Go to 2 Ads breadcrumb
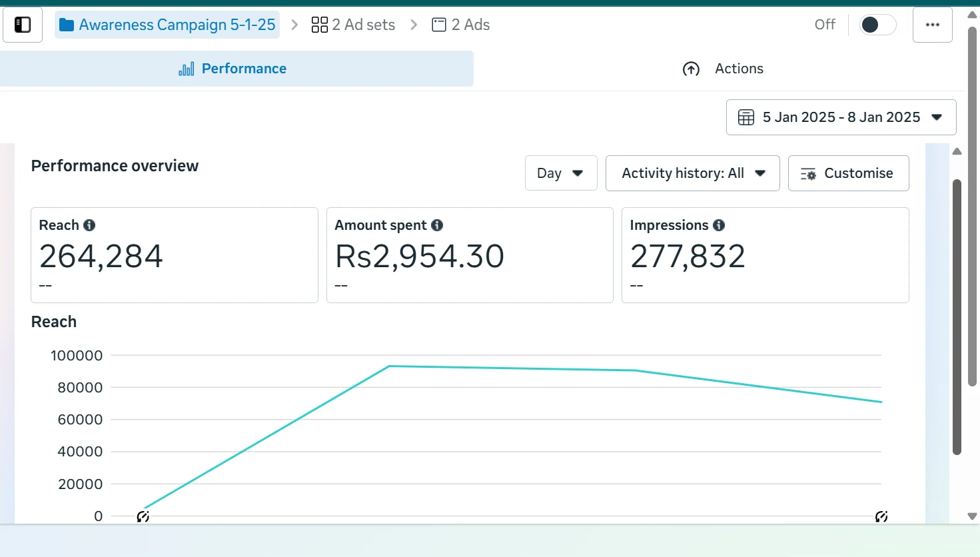This screenshot has width=980, height=557. 461,25
